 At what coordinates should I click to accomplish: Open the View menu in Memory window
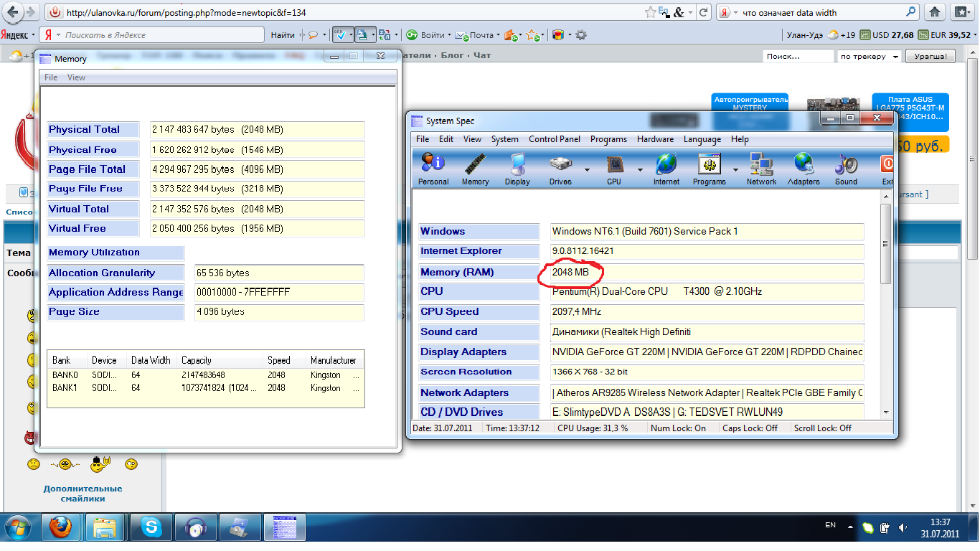(76, 77)
